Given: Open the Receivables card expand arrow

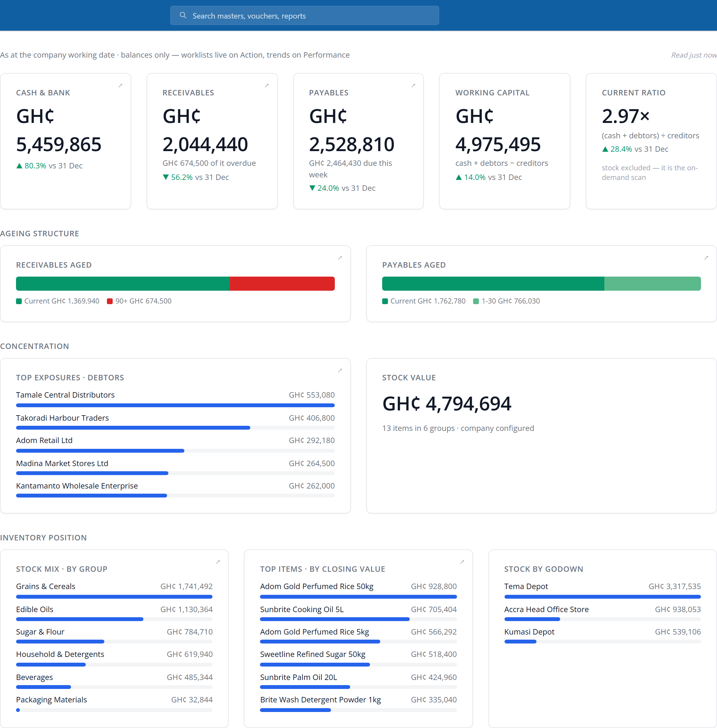Looking at the screenshot, I should coord(267,85).
